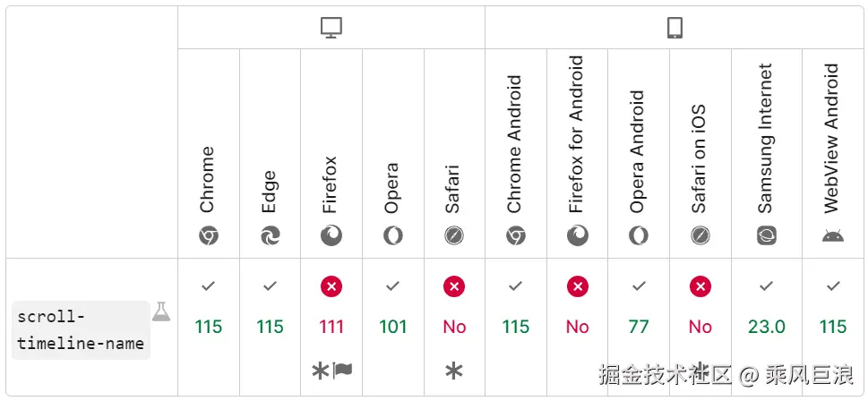Click the WebView Android robot icon
Viewport: 868px width, 401px height.
point(833,236)
